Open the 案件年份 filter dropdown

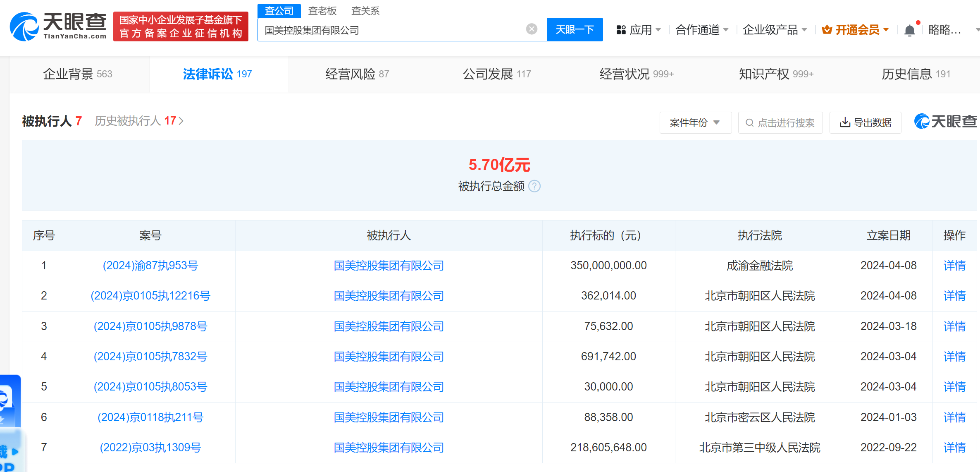[696, 122]
